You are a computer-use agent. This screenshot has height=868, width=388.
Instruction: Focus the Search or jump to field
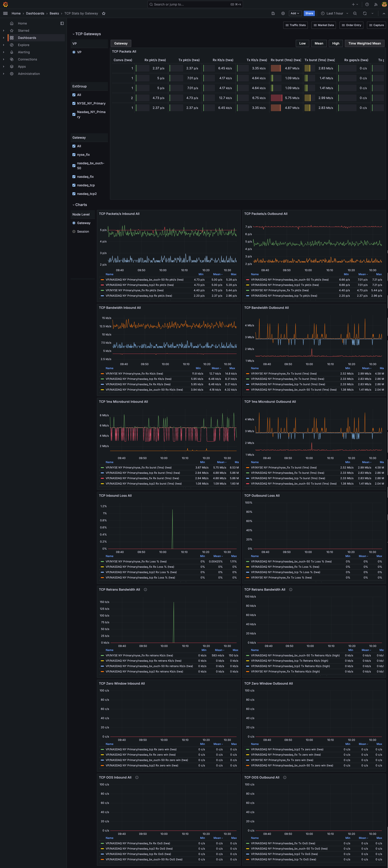point(195,4)
